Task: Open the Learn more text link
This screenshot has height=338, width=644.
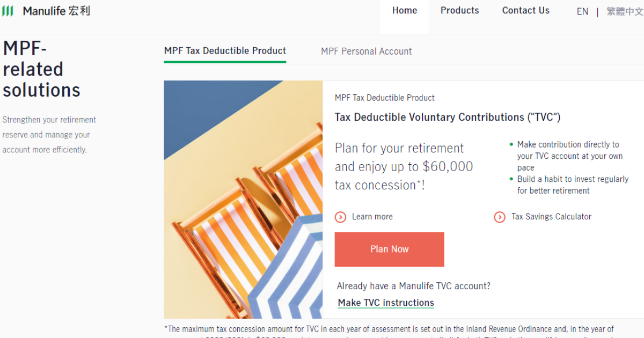Action: click(372, 217)
